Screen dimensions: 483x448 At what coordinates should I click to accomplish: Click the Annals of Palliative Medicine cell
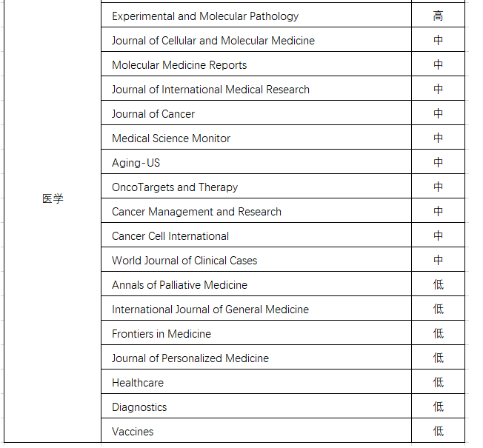click(256, 284)
